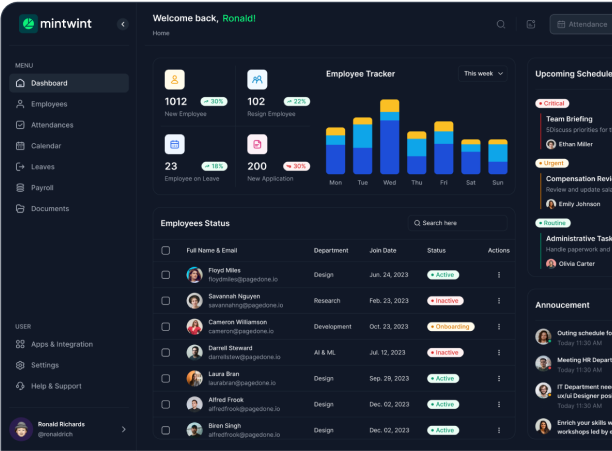Viewport: 612px width, 451px height.
Task: Check the box for Cameron Williamson
Action: tap(165, 327)
